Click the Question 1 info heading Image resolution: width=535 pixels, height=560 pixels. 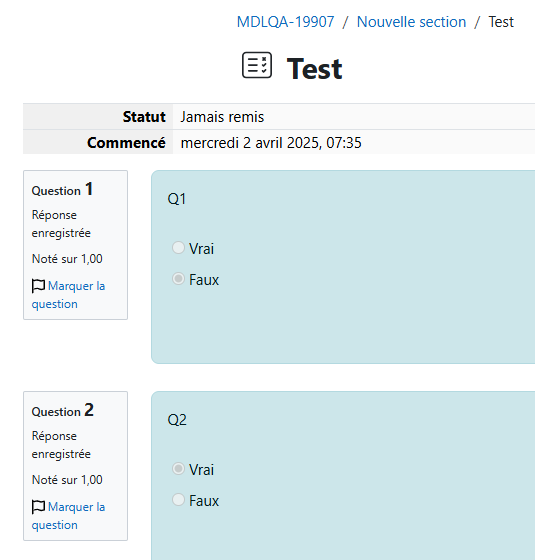tap(62, 189)
